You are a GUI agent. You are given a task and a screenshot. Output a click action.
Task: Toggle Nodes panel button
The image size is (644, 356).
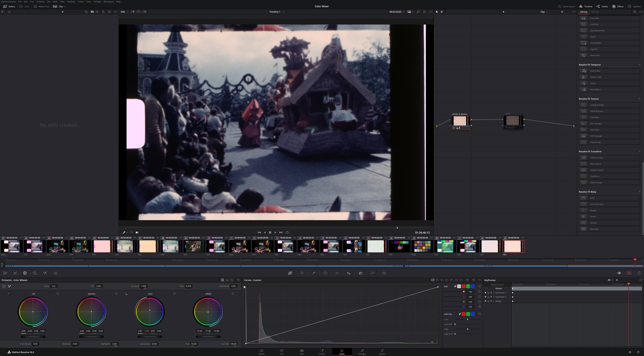click(x=602, y=6)
